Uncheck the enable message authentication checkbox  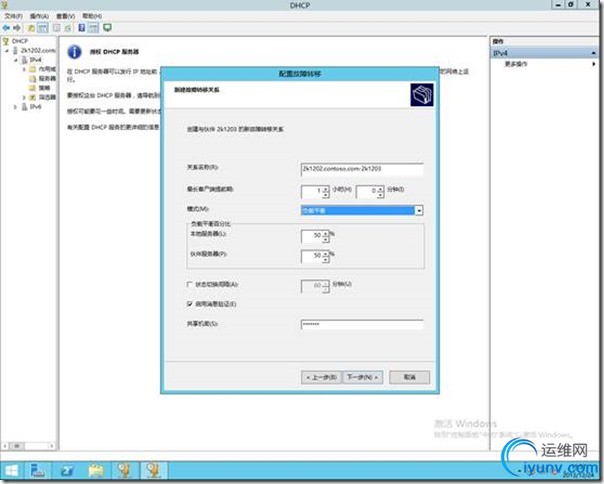[x=189, y=304]
